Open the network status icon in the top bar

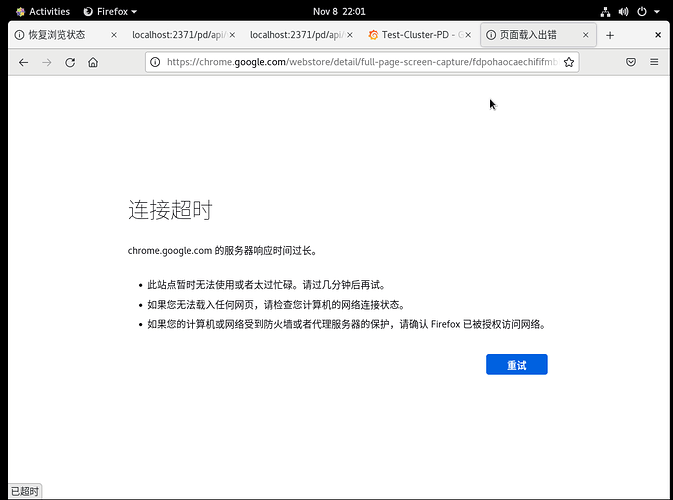606,12
